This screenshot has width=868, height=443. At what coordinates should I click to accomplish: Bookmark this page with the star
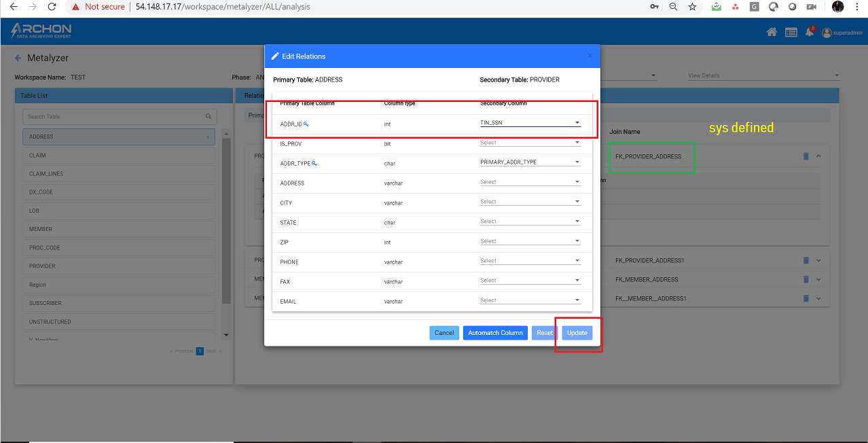(692, 6)
